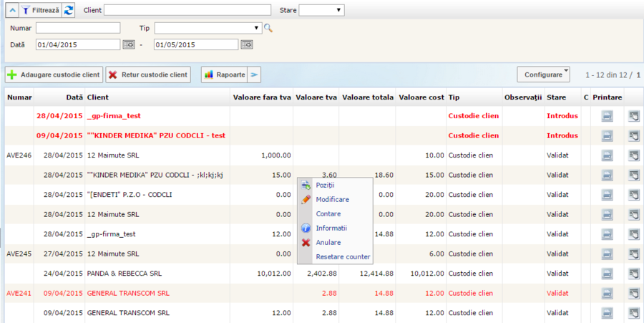The image size is (644, 323).
Task: Click the Adaugare custodie client button
Action: (x=54, y=74)
